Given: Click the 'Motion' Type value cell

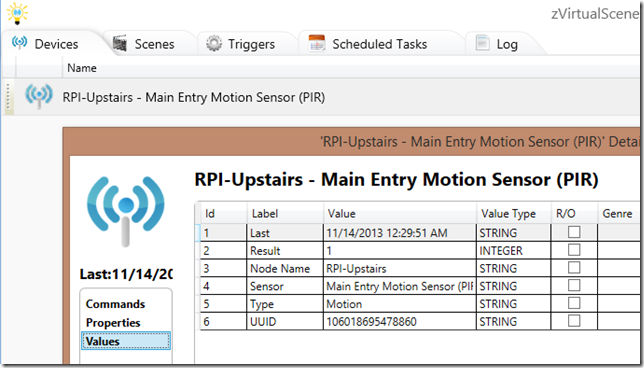Looking at the screenshot, I should pyautogui.click(x=400, y=304).
